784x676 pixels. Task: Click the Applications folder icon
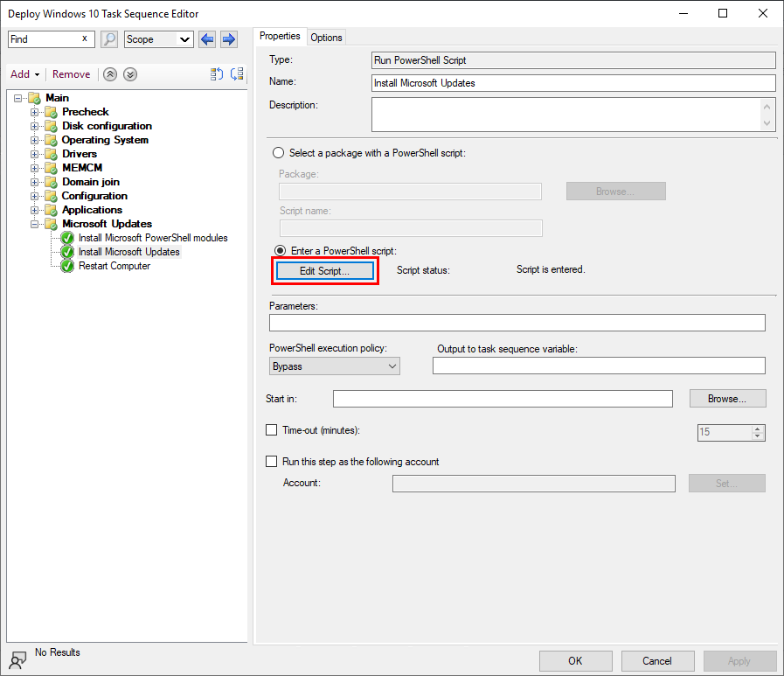tap(51, 210)
